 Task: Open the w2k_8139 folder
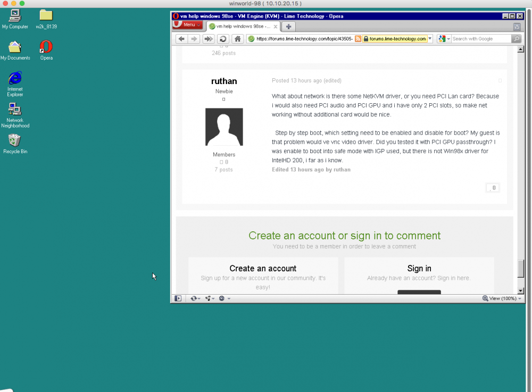[x=46, y=19]
